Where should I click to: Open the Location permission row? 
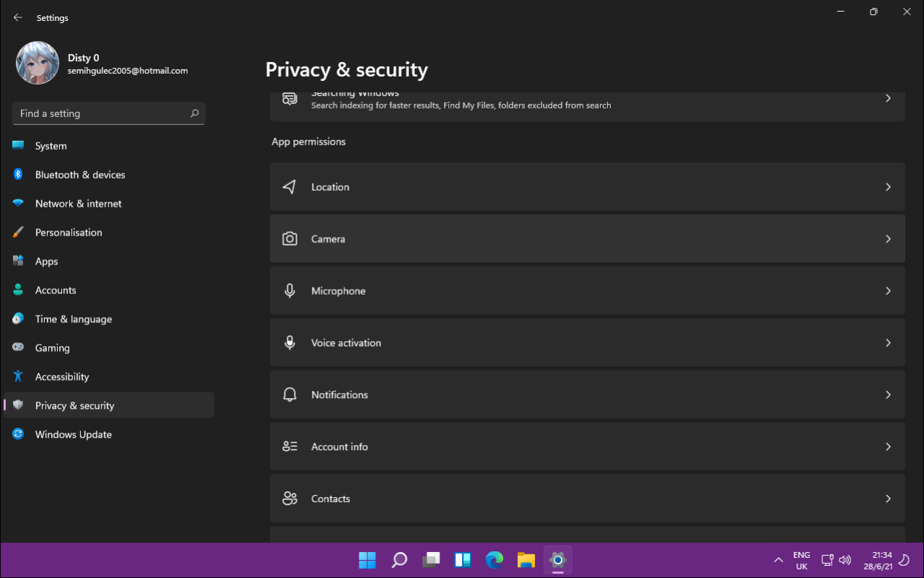[x=588, y=187]
